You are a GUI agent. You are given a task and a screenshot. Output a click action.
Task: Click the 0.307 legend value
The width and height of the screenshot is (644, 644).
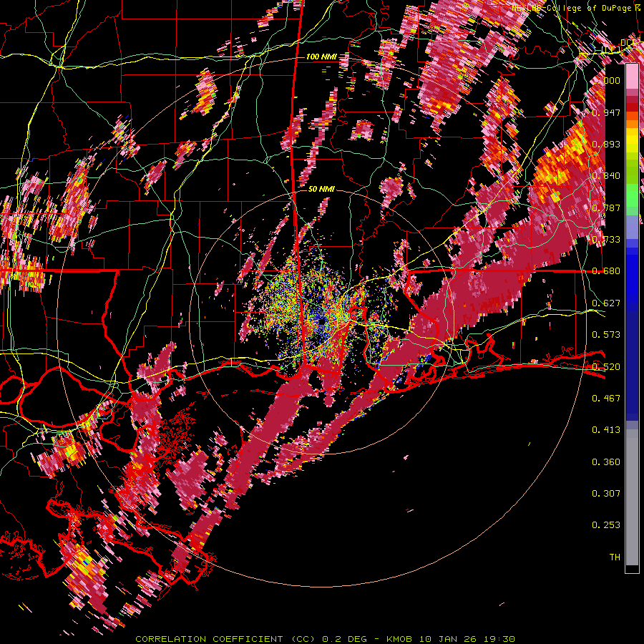tap(606, 494)
